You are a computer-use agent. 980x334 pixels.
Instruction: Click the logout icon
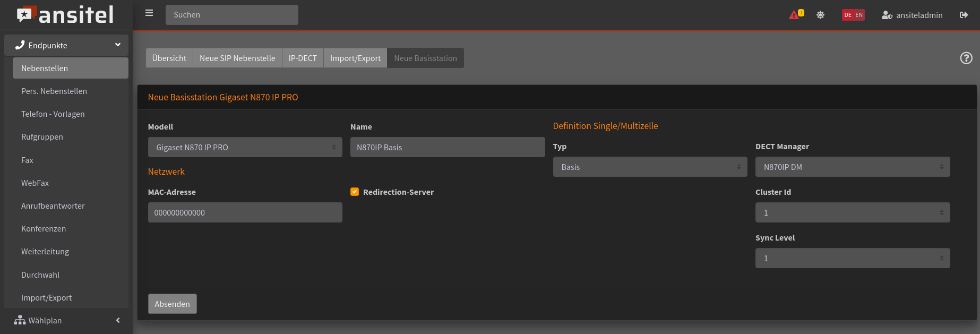(x=964, y=15)
